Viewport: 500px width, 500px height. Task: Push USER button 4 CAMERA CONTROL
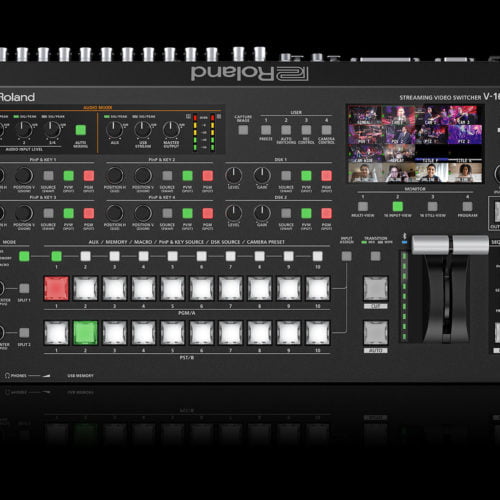click(327, 130)
